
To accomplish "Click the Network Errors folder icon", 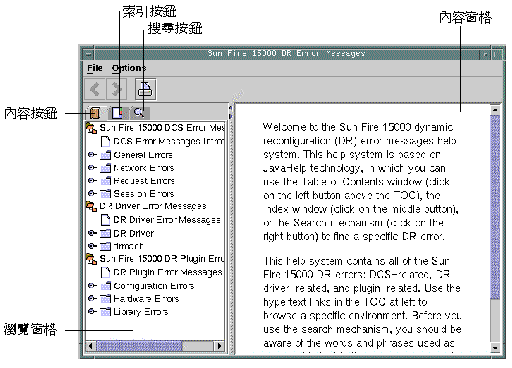I will click(x=106, y=168).
